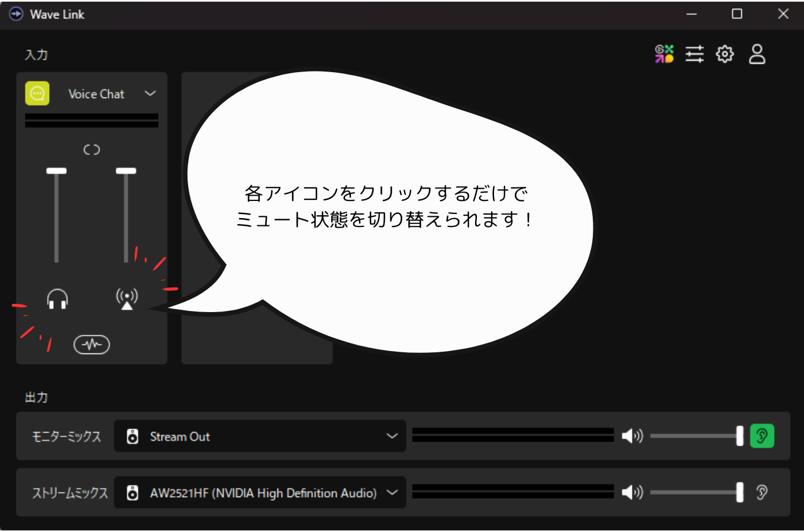Viewport: 804px width, 532px height.
Task: Mute Voice Chat stream broadcast output
Action: click(x=127, y=299)
